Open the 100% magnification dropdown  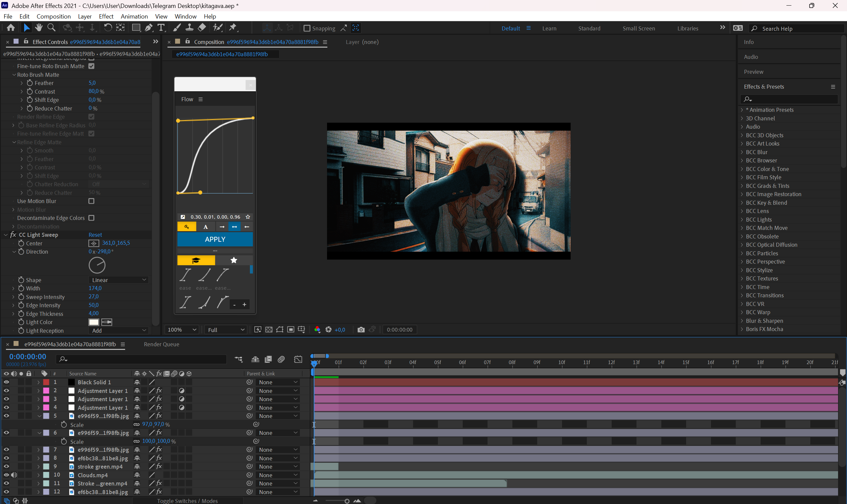tap(182, 329)
